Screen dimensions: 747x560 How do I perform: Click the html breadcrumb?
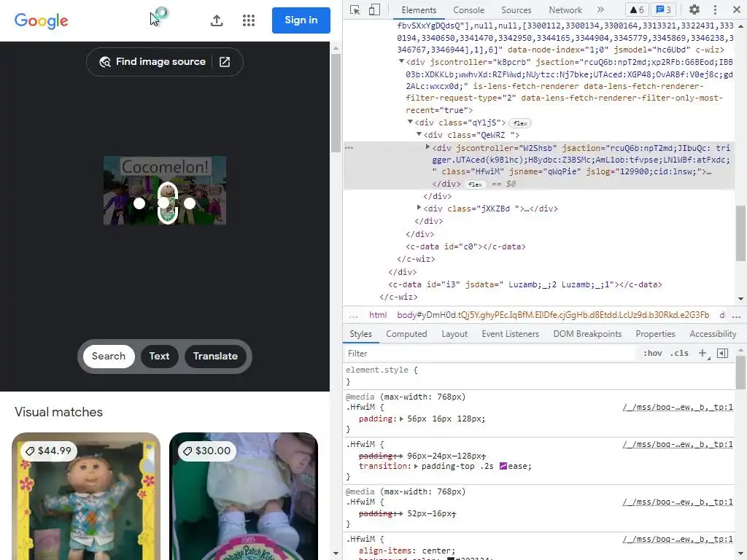pos(378,315)
